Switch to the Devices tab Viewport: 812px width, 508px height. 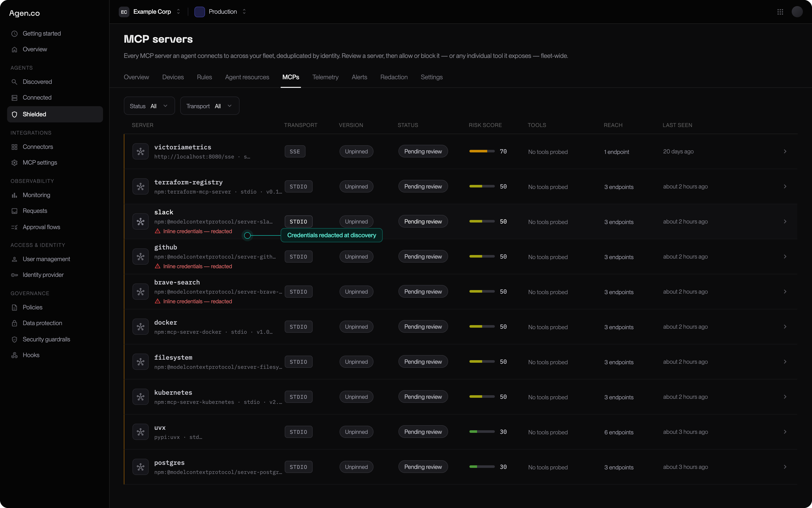point(173,77)
